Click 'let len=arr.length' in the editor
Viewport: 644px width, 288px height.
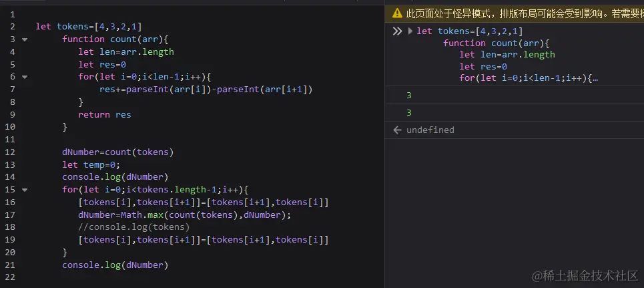coord(126,52)
